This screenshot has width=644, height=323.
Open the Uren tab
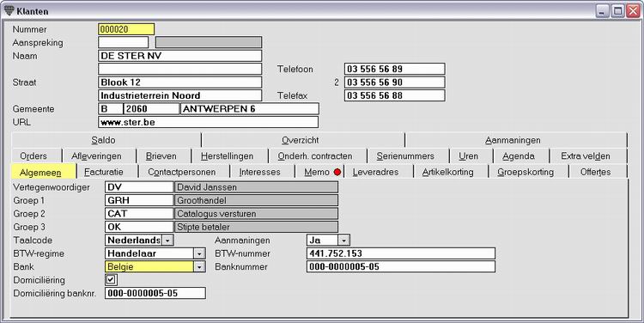pos(471,156)
